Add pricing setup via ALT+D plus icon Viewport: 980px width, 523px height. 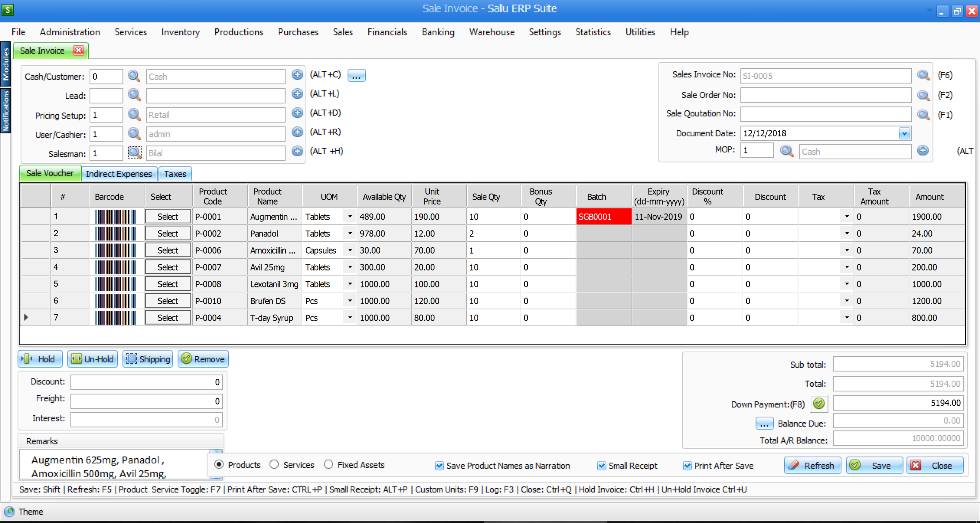point(297,113)
